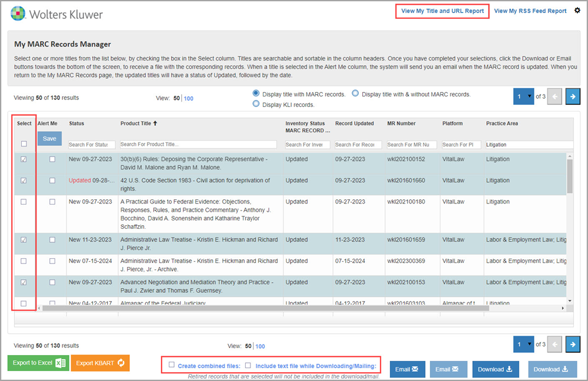Screen dimensions: 588x381
Task: Select Display title with MARC records
Action: (256, 93)
